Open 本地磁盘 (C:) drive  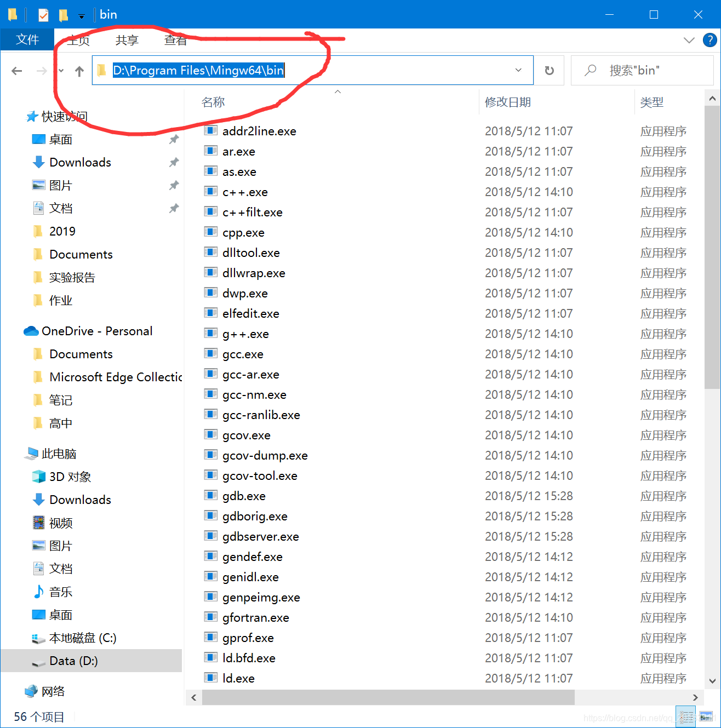pyautogui.click(x=82, y=638)
